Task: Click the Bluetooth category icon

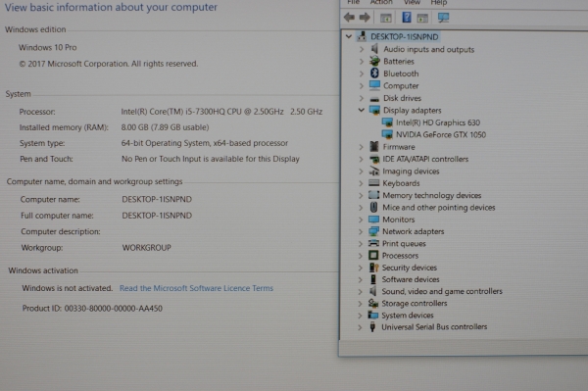Action: [x=374, y=73]
